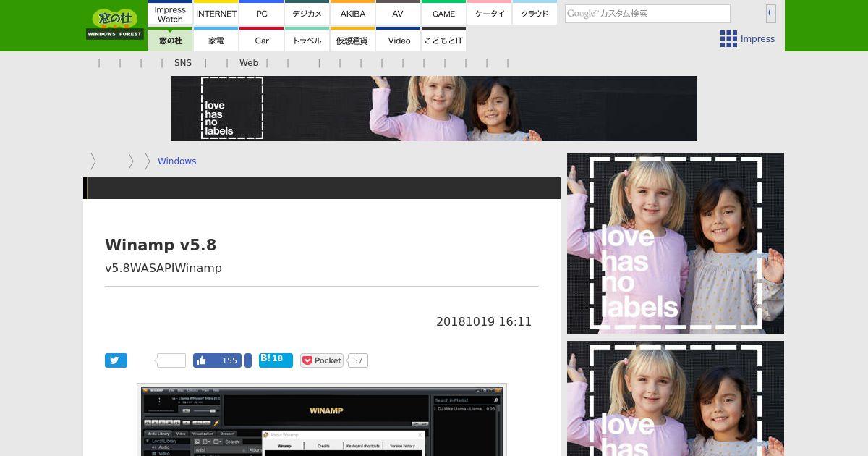Click the Google custom search field

(647, 14)
